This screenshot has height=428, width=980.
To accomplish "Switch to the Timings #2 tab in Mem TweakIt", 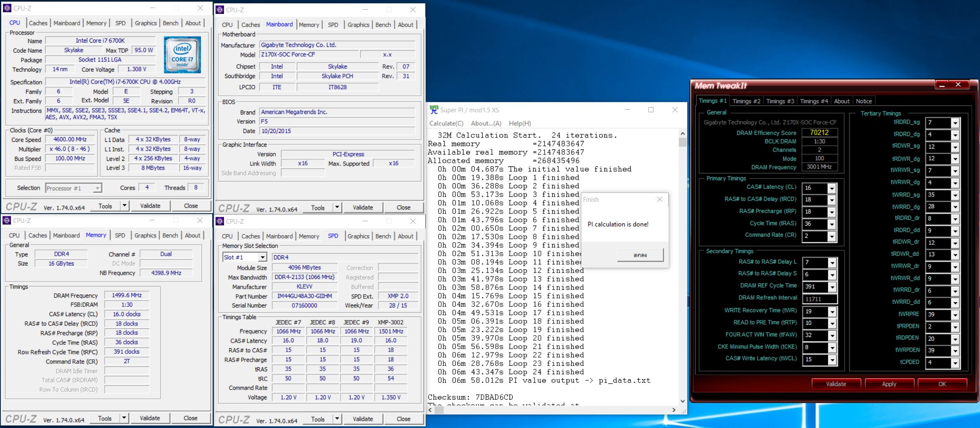I will 746,101.
